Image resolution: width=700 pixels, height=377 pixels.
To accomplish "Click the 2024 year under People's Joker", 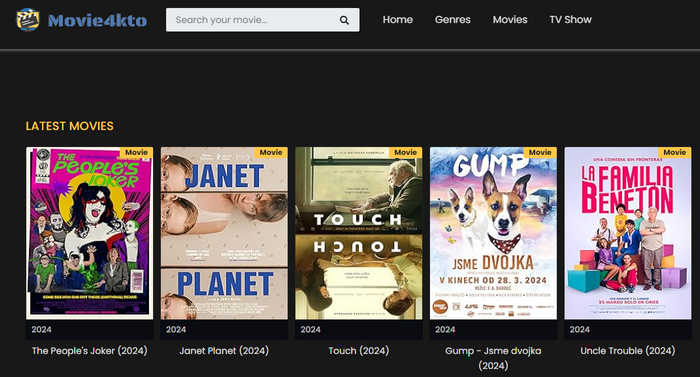I will coord(42,330).
